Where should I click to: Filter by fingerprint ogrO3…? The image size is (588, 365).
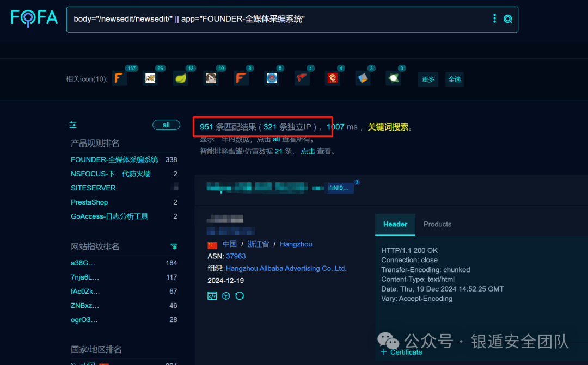coord(84,320)
